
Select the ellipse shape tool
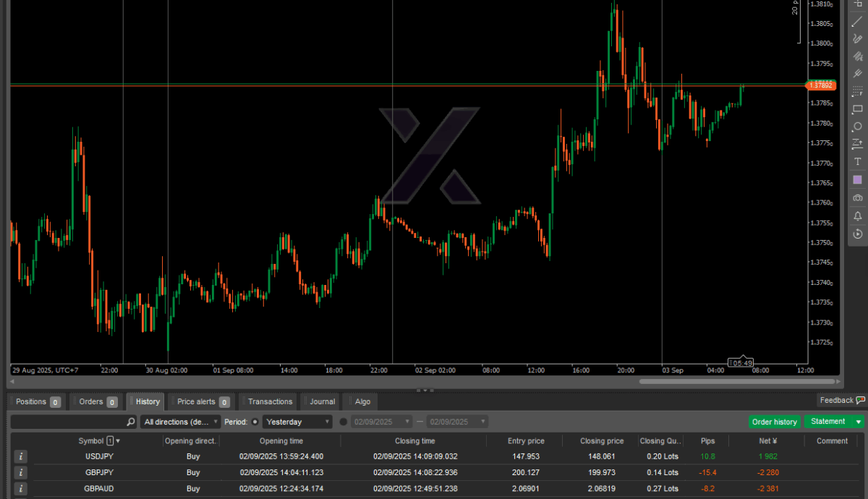click(x=857, y=127)
